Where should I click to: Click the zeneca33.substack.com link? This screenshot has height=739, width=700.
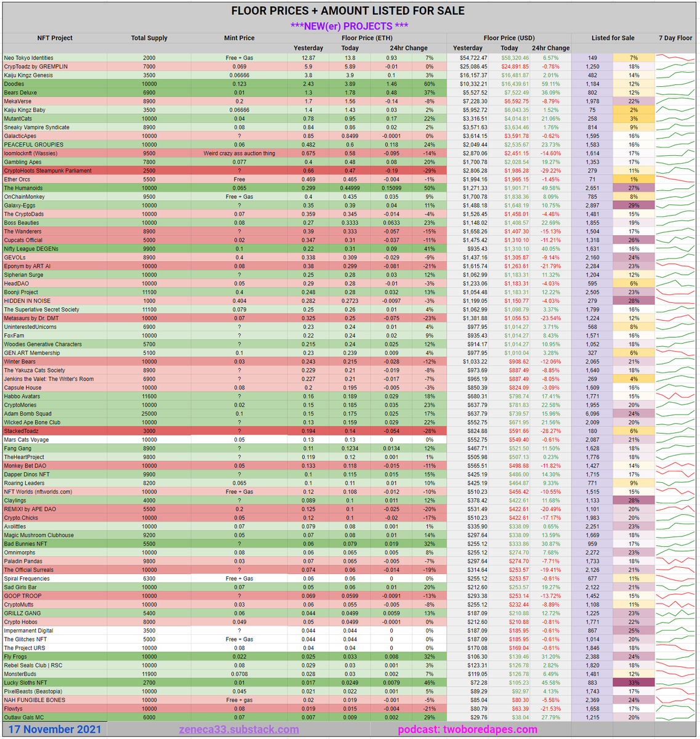[x=239, y=730]
